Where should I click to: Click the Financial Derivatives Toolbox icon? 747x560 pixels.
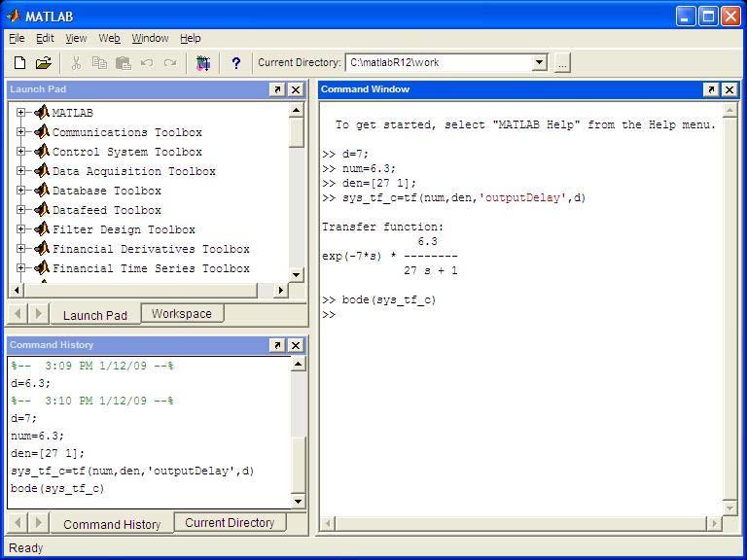(x=42, y=249)
